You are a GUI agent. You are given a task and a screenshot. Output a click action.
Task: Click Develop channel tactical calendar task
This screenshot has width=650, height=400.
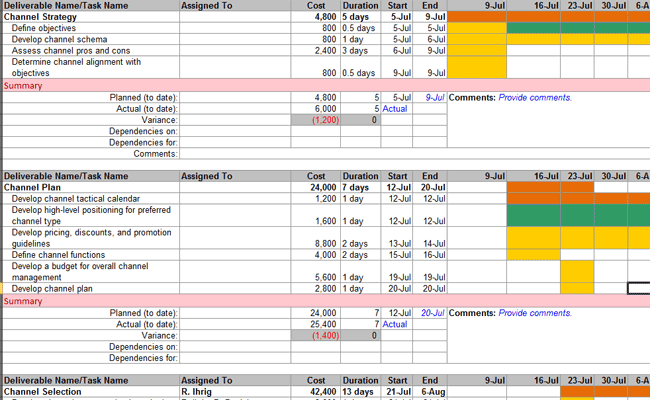click(91, 199)
